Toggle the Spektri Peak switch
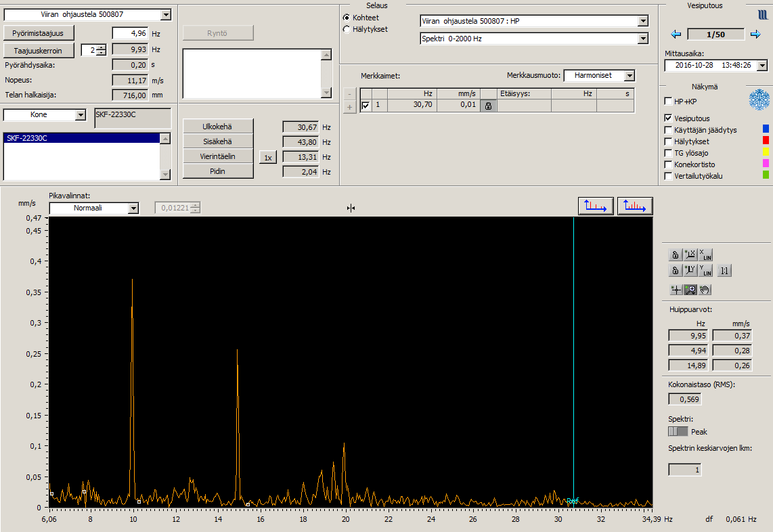Screen dimensions: 773x532 678,432
